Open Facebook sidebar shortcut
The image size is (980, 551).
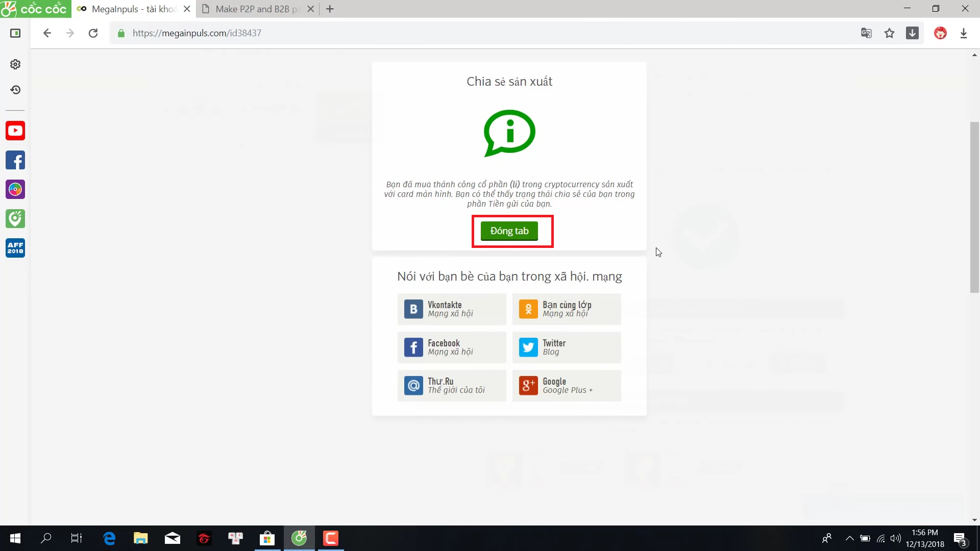coord(15,160)
